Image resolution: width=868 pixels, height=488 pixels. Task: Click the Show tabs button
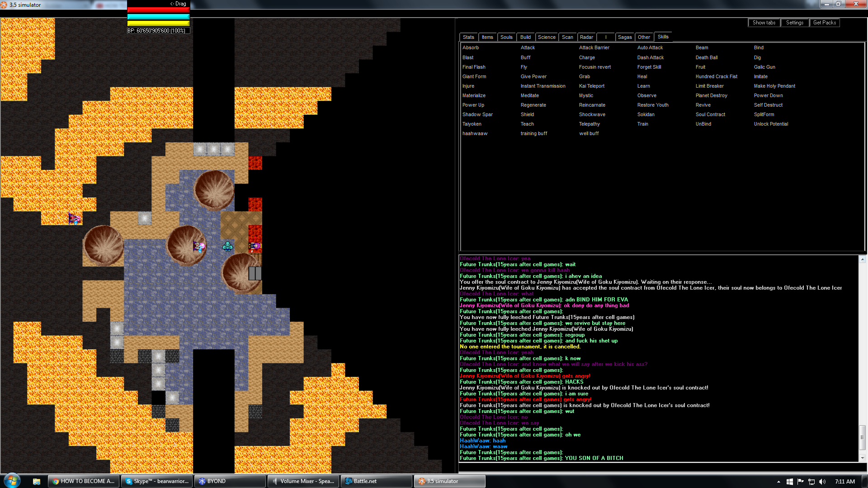[764, 23]
